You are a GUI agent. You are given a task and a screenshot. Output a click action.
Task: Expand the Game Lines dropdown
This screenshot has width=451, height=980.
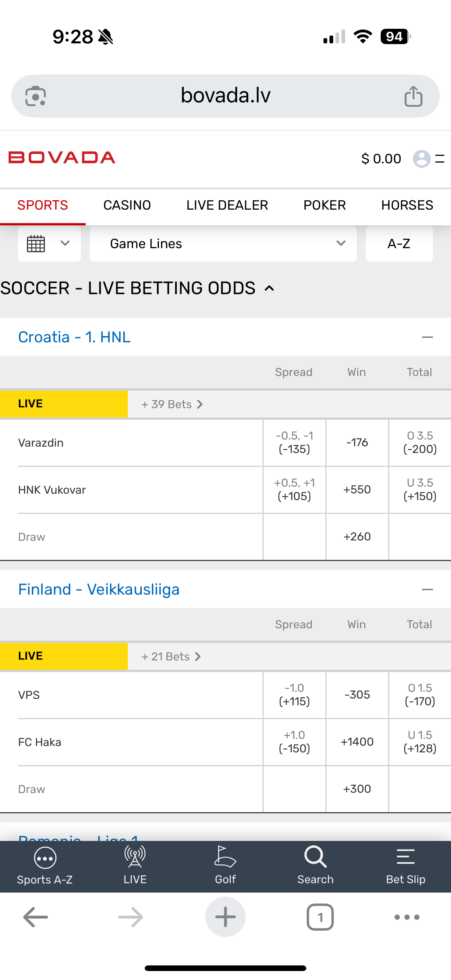[x=223, y=243]
